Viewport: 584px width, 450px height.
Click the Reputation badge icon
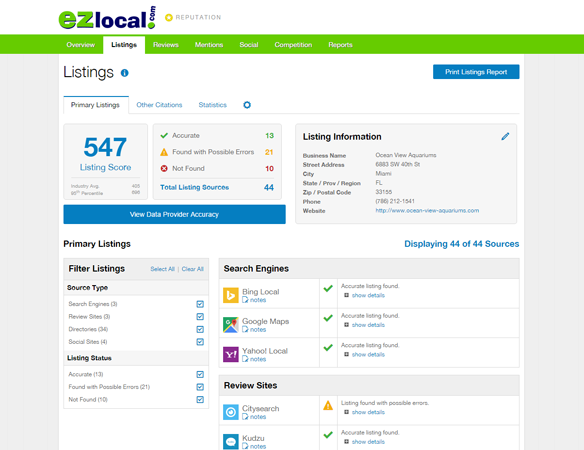(169, 18)
